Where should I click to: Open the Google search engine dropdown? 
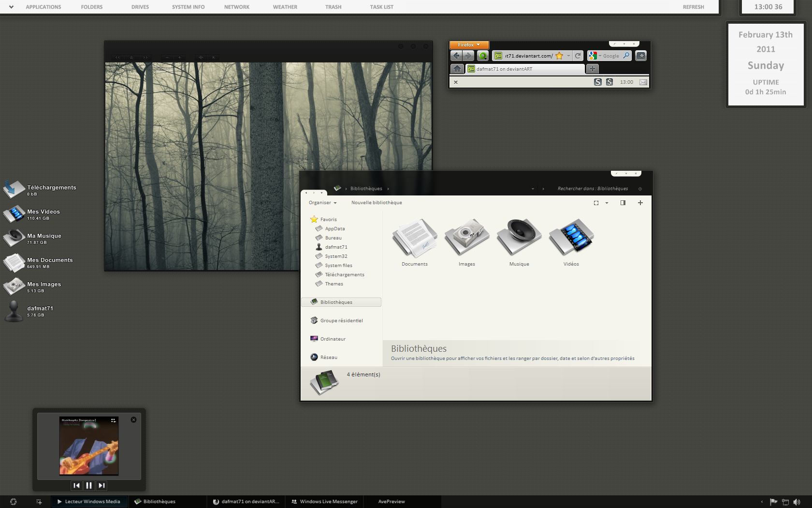pos(600,56)
